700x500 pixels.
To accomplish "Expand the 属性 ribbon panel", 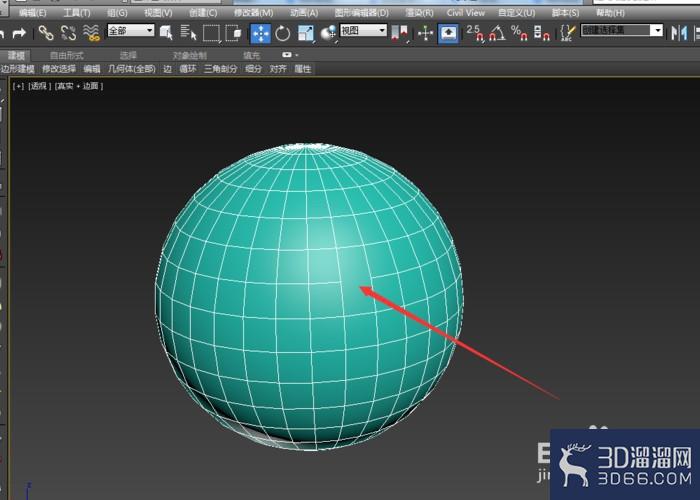I will [x=302, y=69].
